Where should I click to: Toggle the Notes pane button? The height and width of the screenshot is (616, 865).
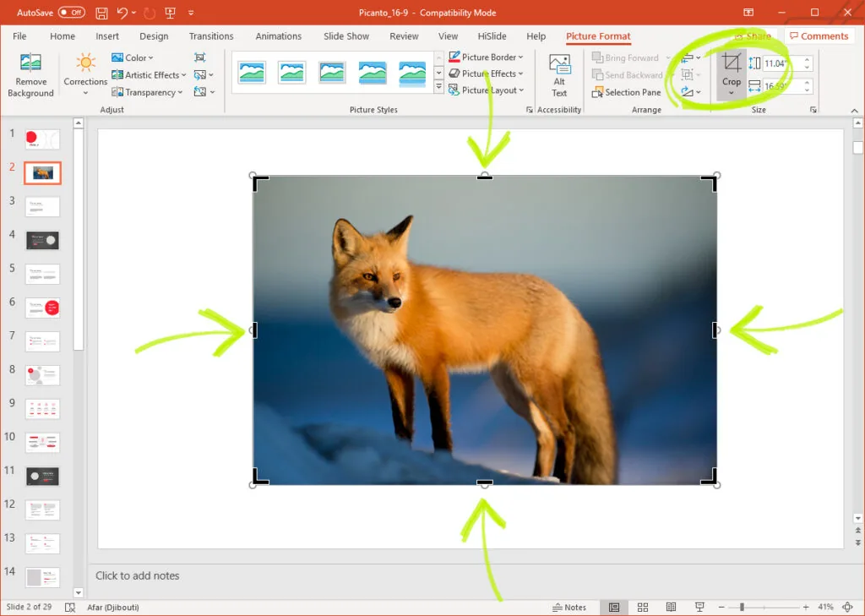(x=570, y=608)
